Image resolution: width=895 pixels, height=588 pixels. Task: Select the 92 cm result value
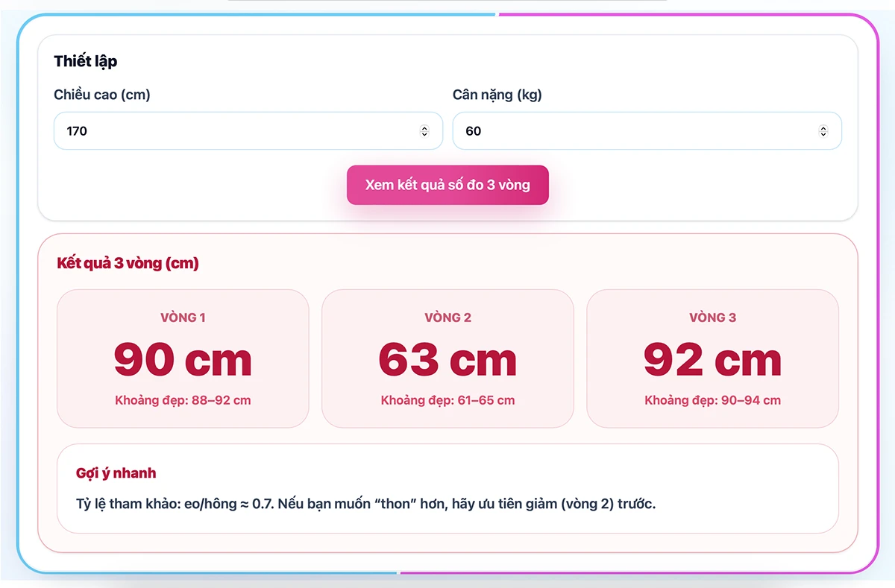click(x=712, y=360)
